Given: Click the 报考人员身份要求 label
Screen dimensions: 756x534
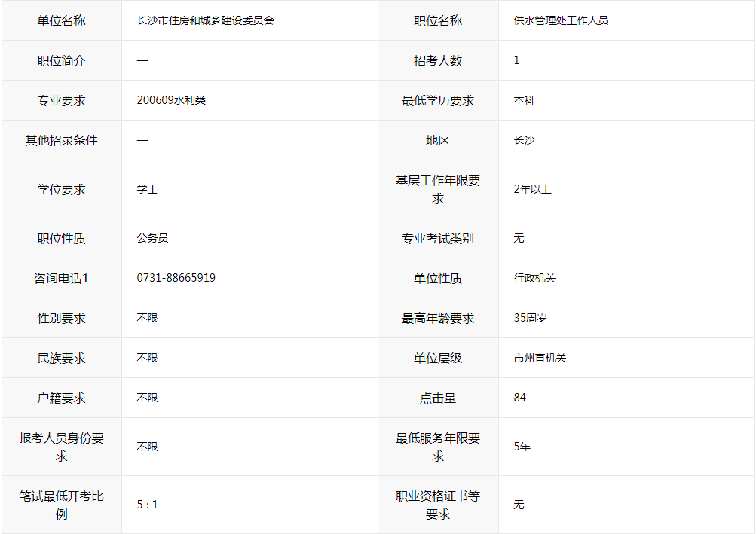Looking at the screenshot, I should pyautogui.click(x=62, y=447).
